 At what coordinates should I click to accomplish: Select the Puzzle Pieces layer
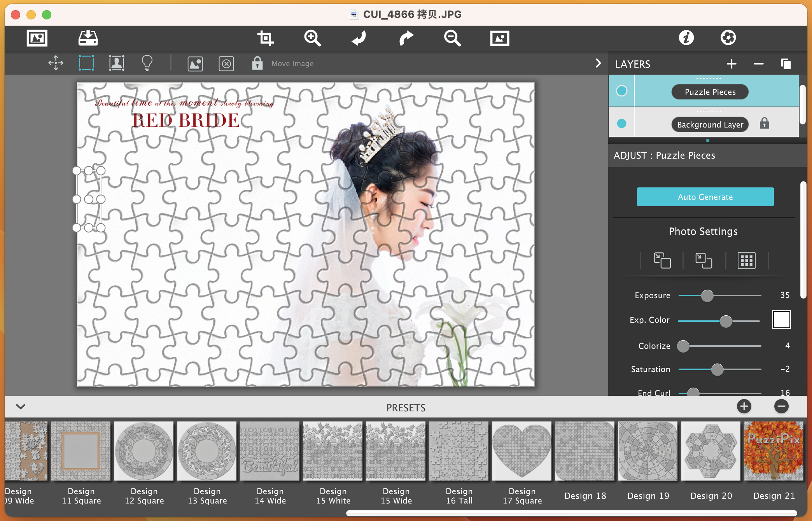pos(710,92)
